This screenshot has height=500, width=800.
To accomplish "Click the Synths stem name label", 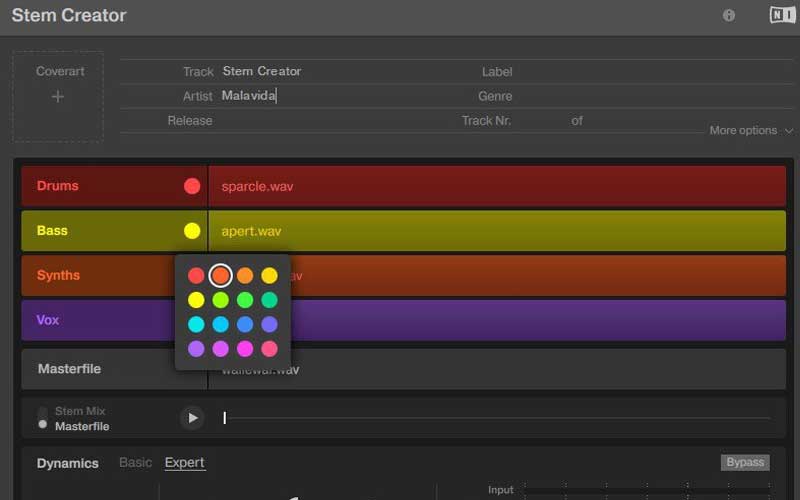I will pyautogui.click(x=58, y=276).
